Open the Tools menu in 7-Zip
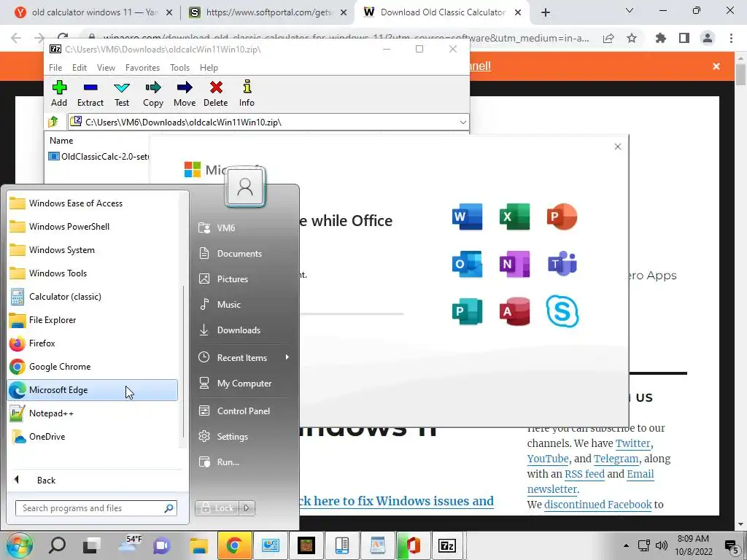The height and width of the screenshot is (560, 747). (179, 68)
